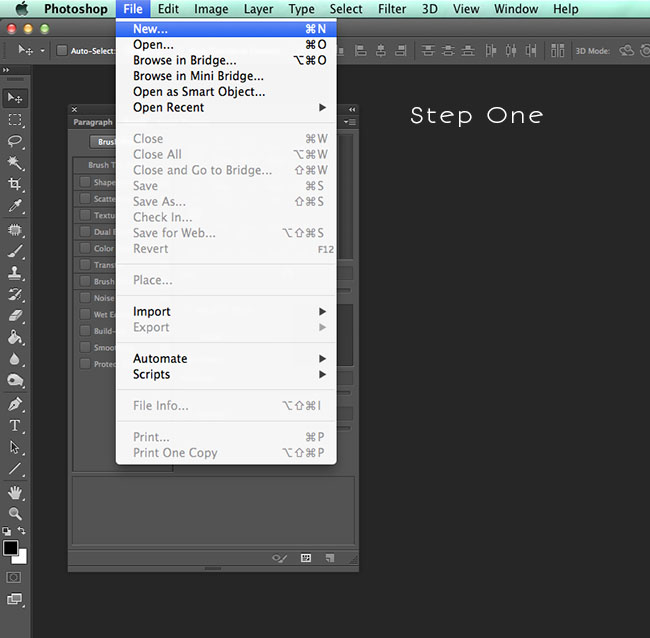Select the Hand tool

(x=15, y=493)
